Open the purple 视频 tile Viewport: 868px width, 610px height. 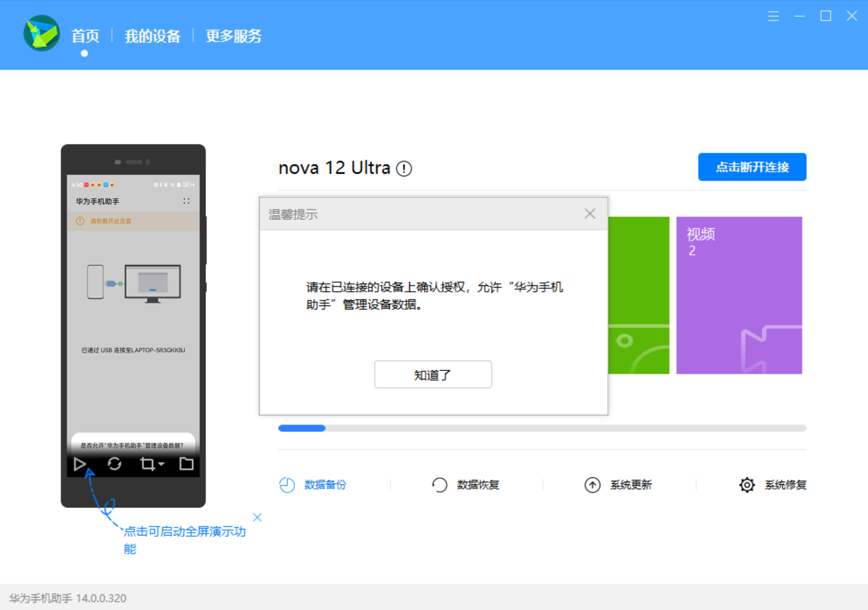[x=739, y=295]
